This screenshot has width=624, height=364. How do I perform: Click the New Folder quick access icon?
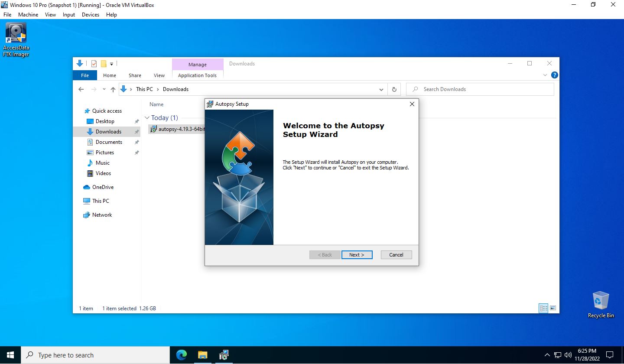pos(104,64)
